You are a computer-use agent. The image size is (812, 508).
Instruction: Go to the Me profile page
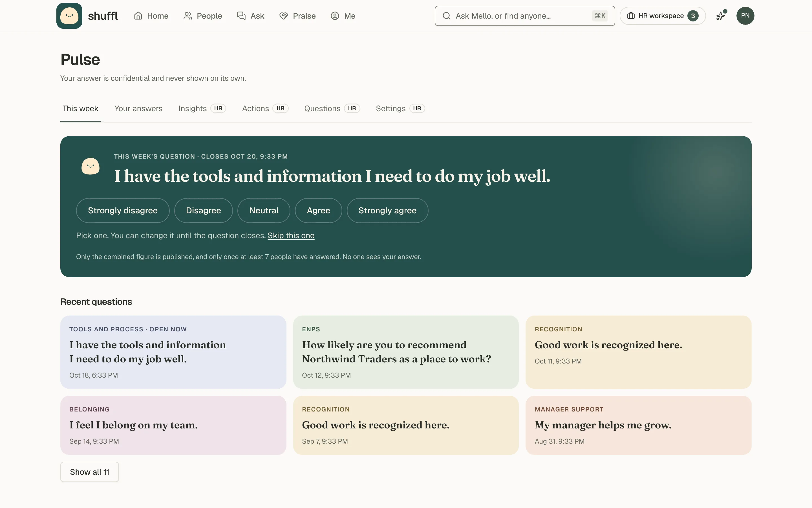coord(343,16)
